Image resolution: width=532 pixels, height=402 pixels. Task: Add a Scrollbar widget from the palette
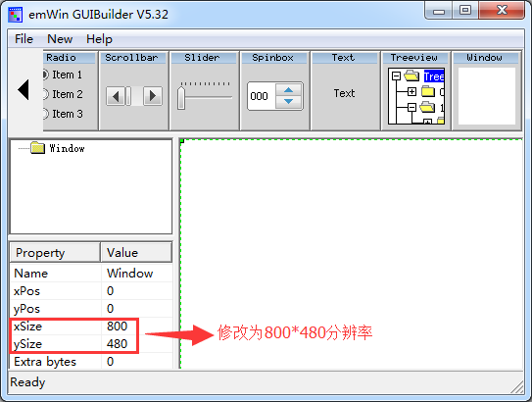click(134, 91)
